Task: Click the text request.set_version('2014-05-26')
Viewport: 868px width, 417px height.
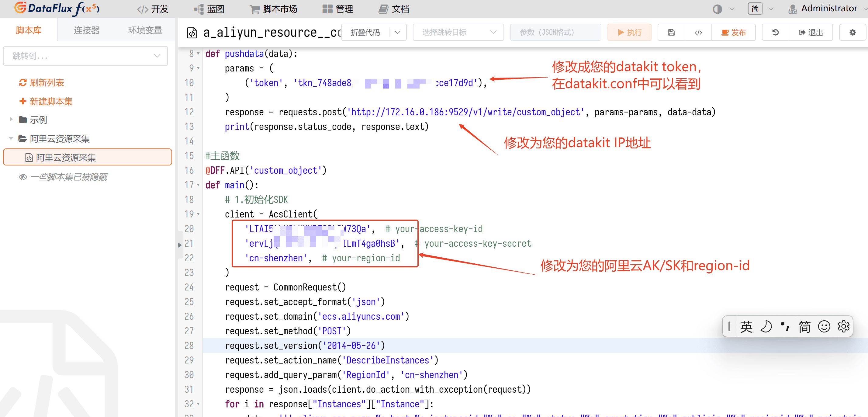Action: (305, 346)
